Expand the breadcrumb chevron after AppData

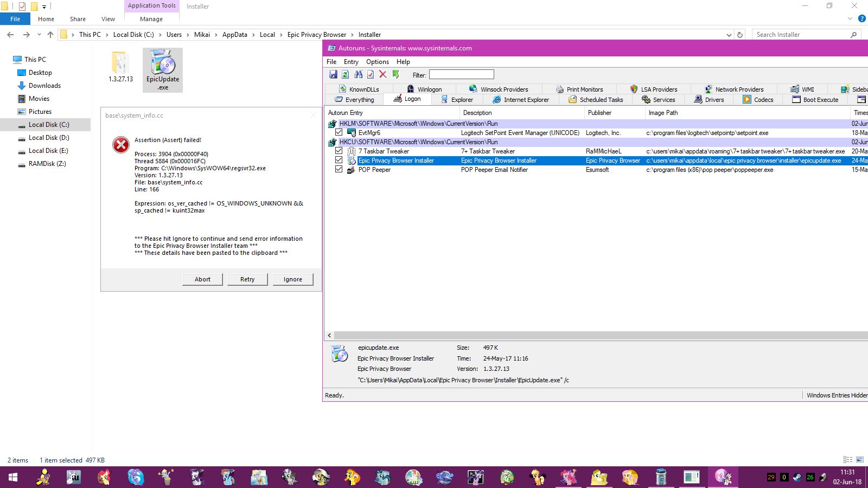click(253, 35)
